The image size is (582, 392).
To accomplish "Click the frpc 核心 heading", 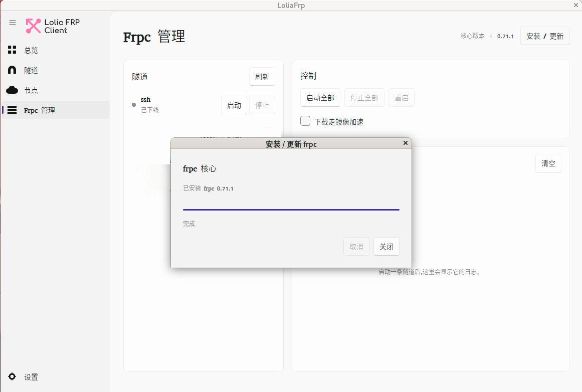I will tap(200, 169).
